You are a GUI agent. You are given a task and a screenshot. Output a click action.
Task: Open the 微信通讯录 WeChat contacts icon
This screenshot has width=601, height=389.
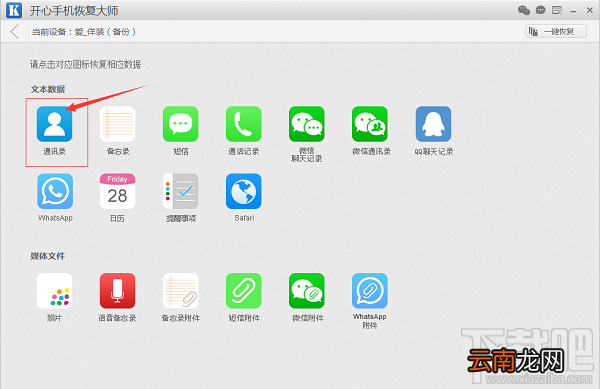pyautogui.click(x=370, y=124)
